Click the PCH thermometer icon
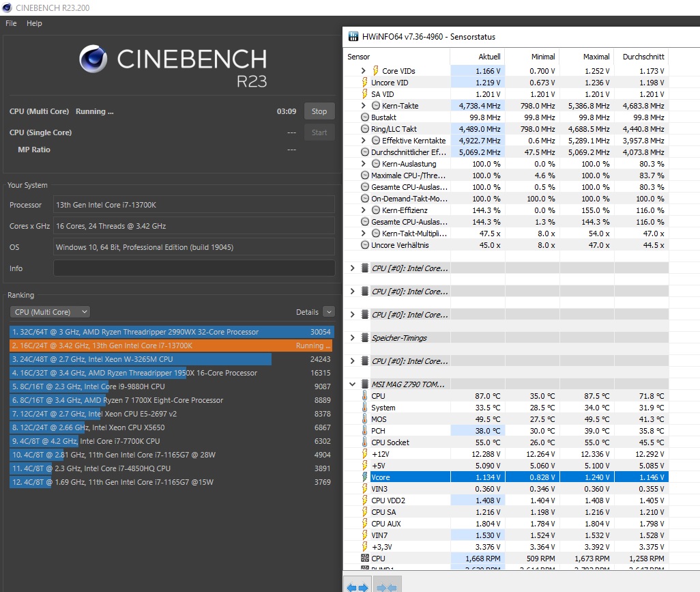 pyautogui.click(x=365, y=431)
